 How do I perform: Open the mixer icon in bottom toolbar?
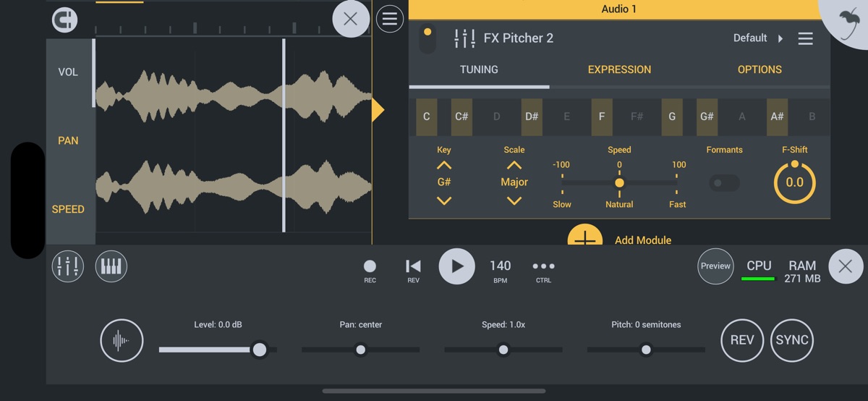[x=68, y=266]
